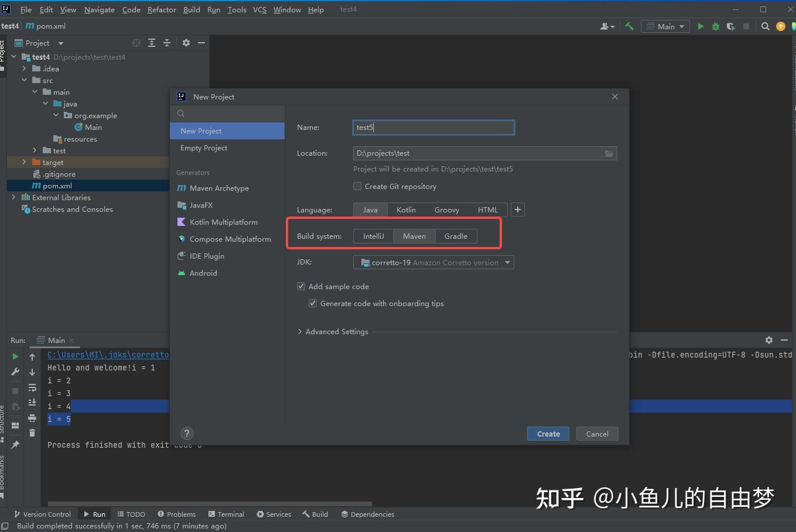
Task: Run with coverage using the shield icon
Action: [x=730, y=26]
